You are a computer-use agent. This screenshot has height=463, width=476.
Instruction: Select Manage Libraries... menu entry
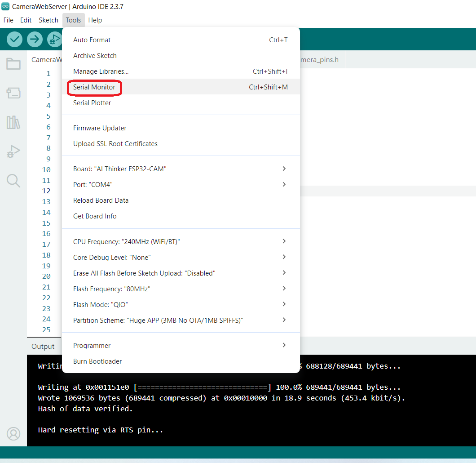tap(181, 71)
